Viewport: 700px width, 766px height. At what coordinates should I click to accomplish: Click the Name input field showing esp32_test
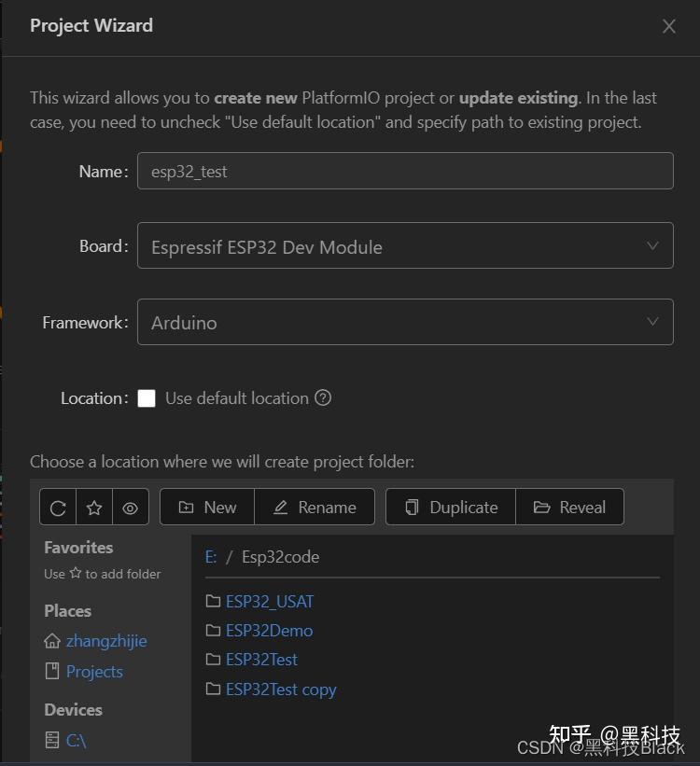406,170
